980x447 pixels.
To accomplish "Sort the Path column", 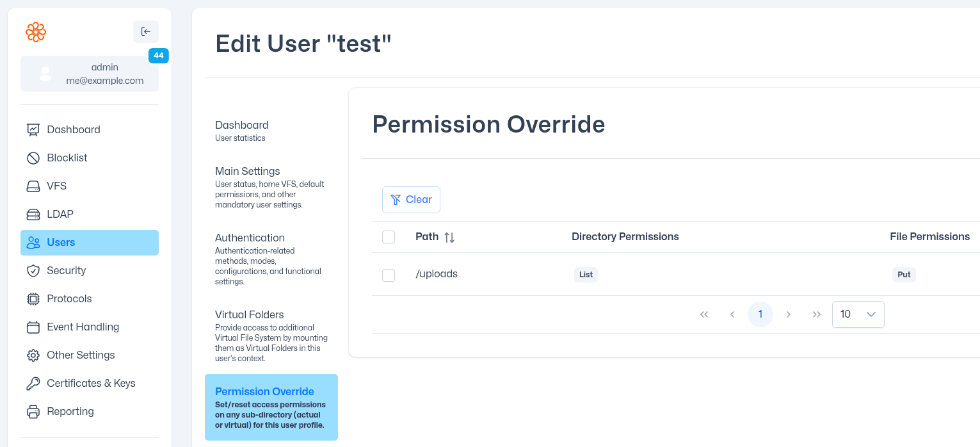I will click(x=448, y=236).
